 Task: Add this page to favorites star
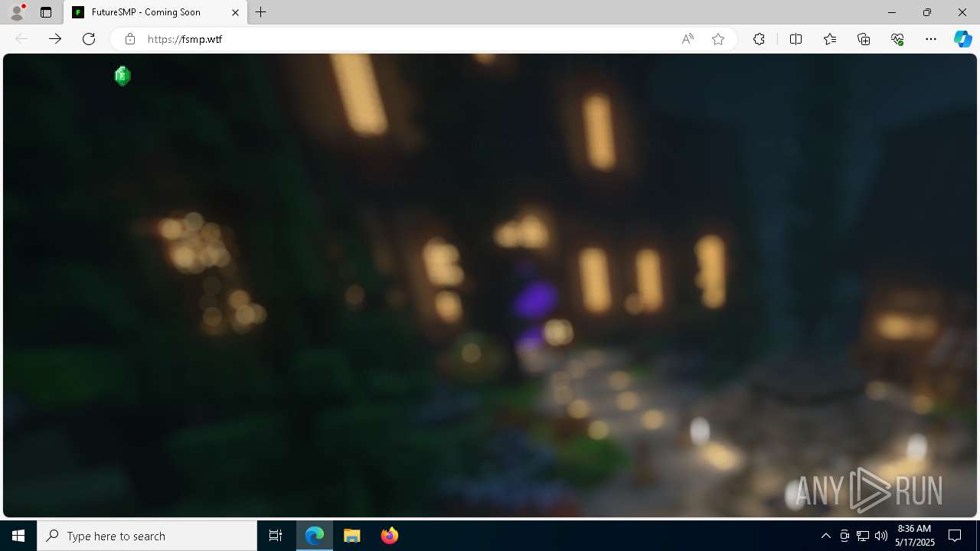pyautogui.click(x=718, y=39)
